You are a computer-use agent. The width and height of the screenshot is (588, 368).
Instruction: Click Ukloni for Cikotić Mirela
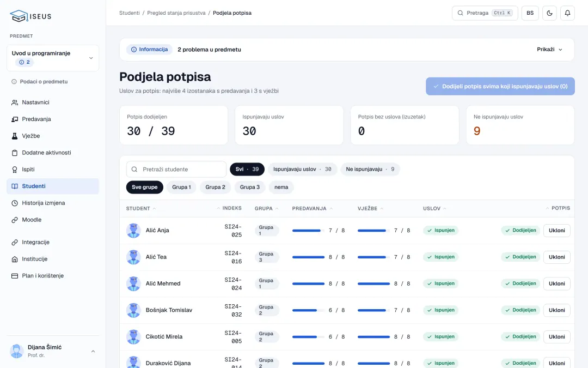coord(557,337)
